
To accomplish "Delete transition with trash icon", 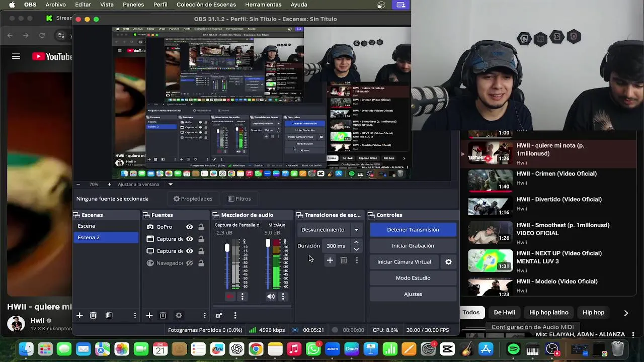I will (344, 260).
